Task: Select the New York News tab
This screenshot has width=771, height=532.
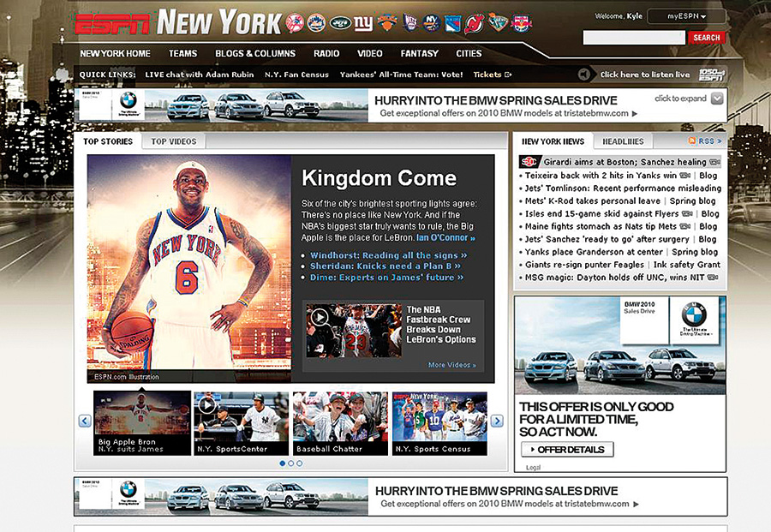Action: [x=553, y=141]
